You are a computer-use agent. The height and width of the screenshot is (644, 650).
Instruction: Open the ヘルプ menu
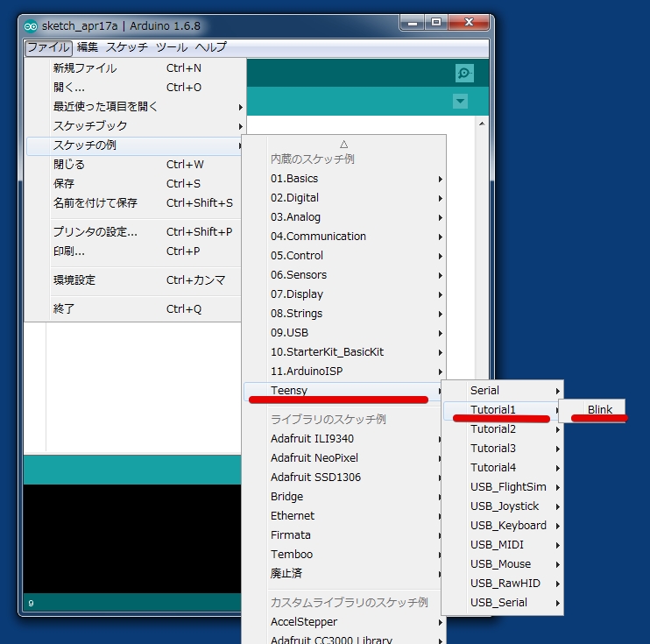(x=211, y=47)
